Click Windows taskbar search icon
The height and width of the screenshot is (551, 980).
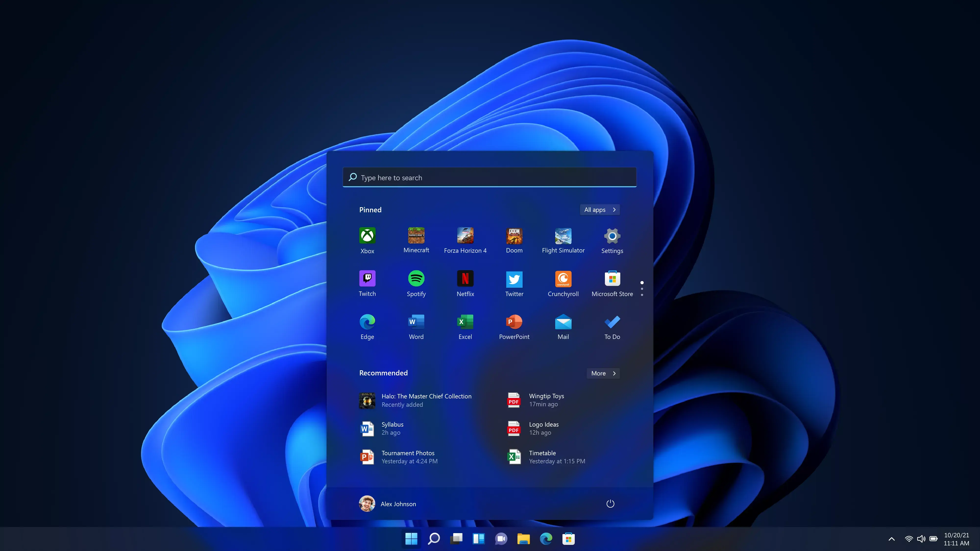coord(433,538)
